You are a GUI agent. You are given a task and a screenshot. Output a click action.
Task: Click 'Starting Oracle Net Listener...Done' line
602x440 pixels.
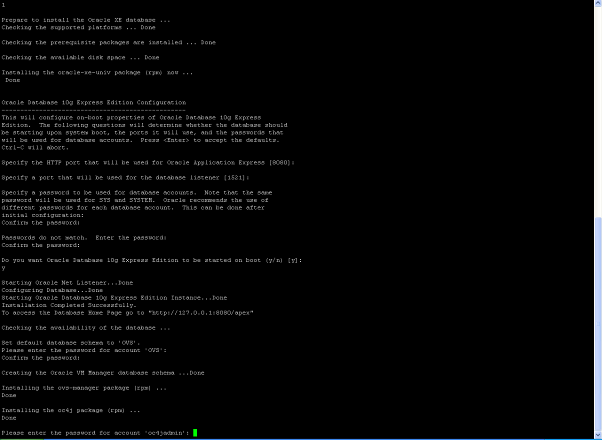[67, 283]
